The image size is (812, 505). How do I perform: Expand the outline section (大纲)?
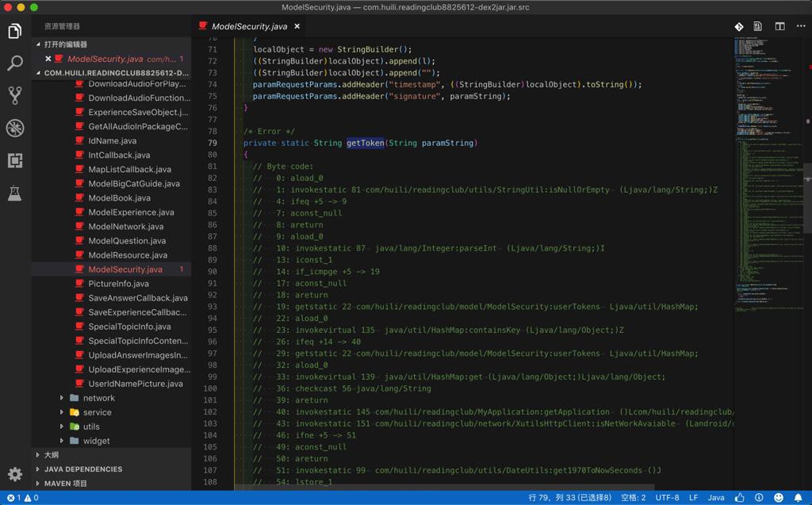(111, 455)
